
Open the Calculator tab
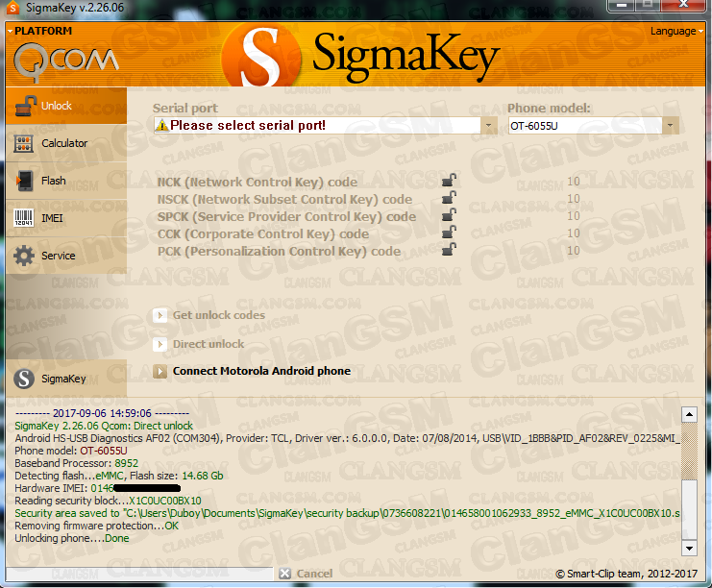pyautogui.click(x=66, y=143)
